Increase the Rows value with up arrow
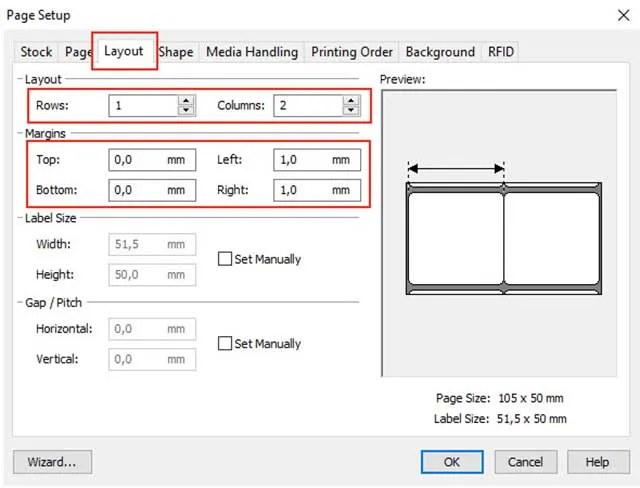The height and width of the screenshot is (488, 640). (x=185, y=100)
